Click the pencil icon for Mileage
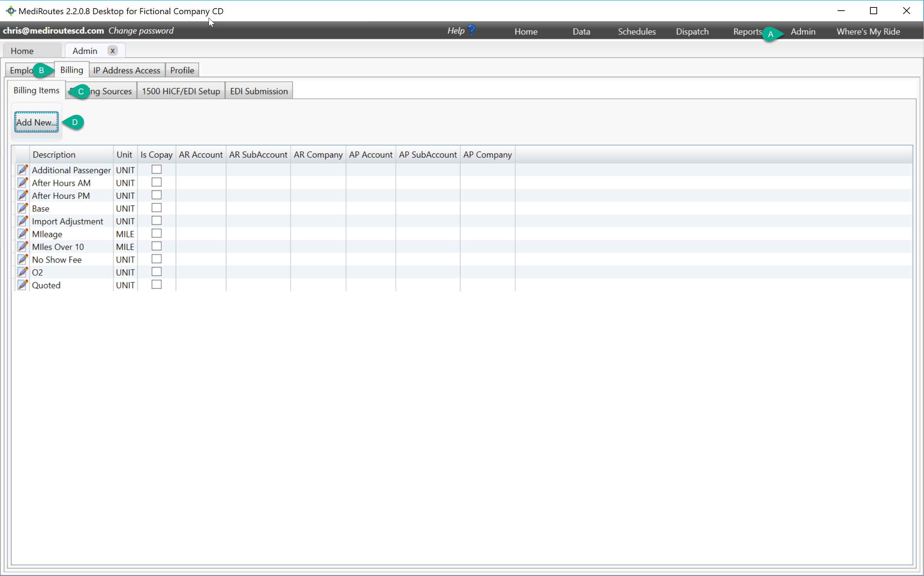The height and width of the screenshot is (576, 924). [22, 234]
